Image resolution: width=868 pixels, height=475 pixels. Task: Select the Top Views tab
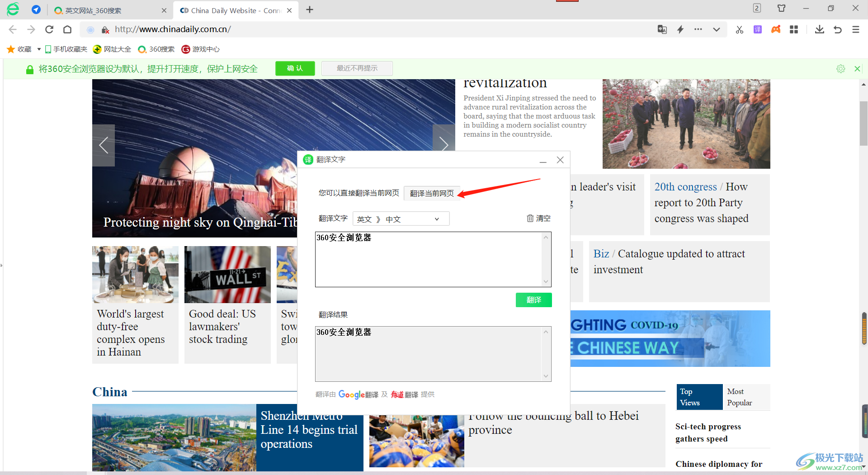pyautogui.click(x=699, y=397)
